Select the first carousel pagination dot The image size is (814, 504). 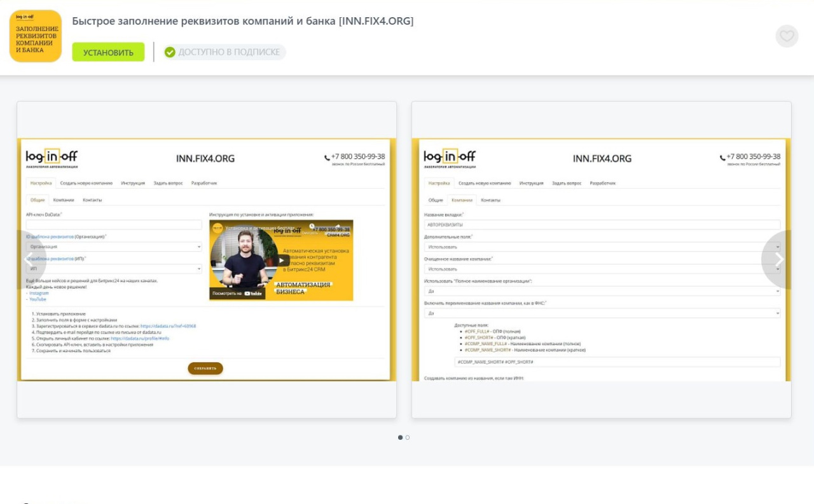pos(400,437)
